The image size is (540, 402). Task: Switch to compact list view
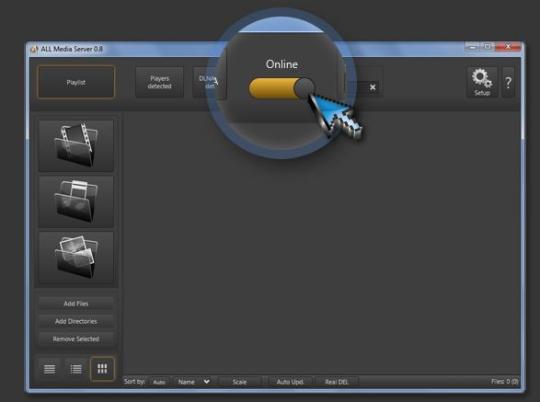50,369
